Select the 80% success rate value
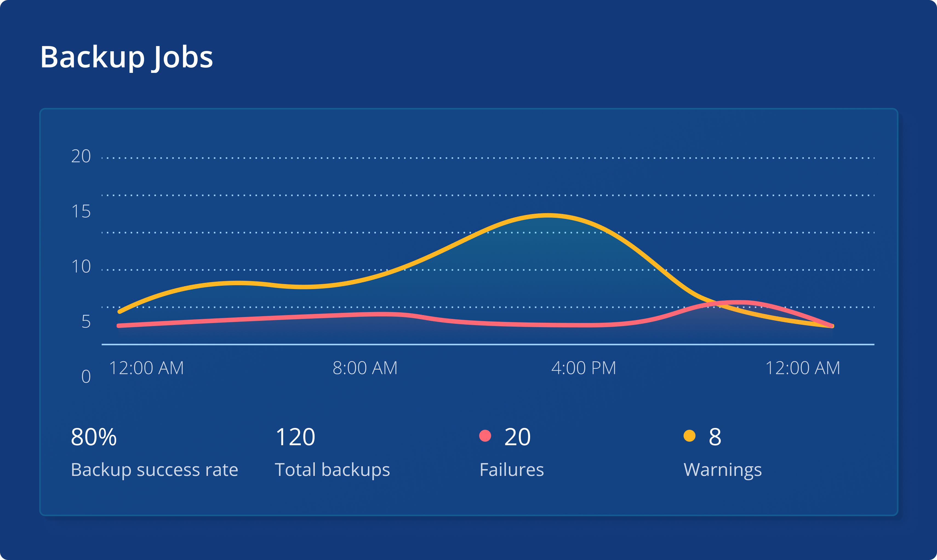The height and width of the screenshot is (560, 937). click(x=94, y=437)
